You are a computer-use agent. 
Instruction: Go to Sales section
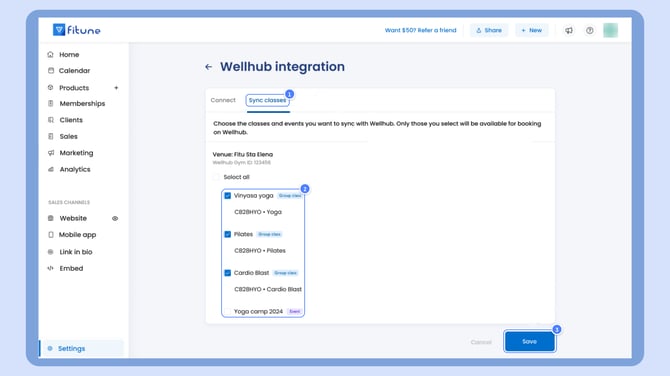tap(68, 136)
